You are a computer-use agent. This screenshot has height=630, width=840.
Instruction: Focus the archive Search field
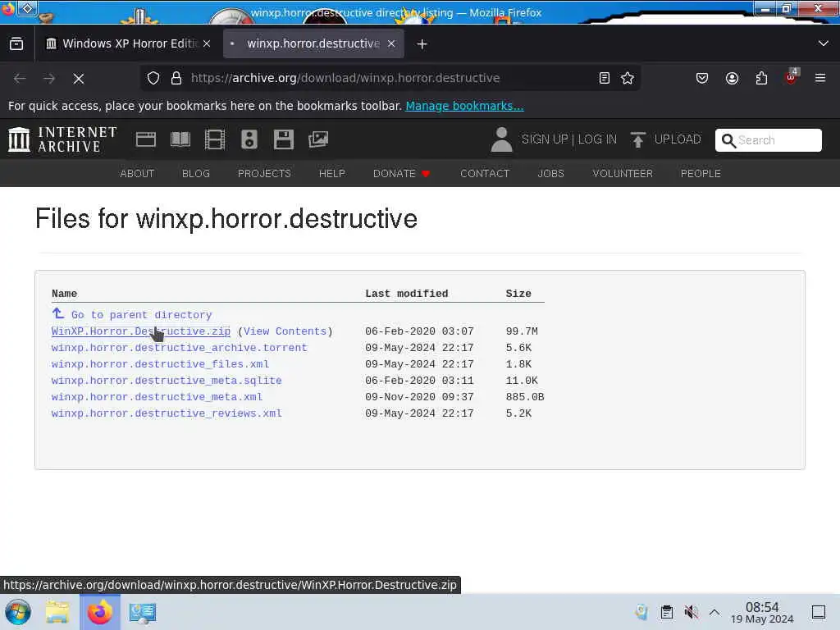pos(768,140)
